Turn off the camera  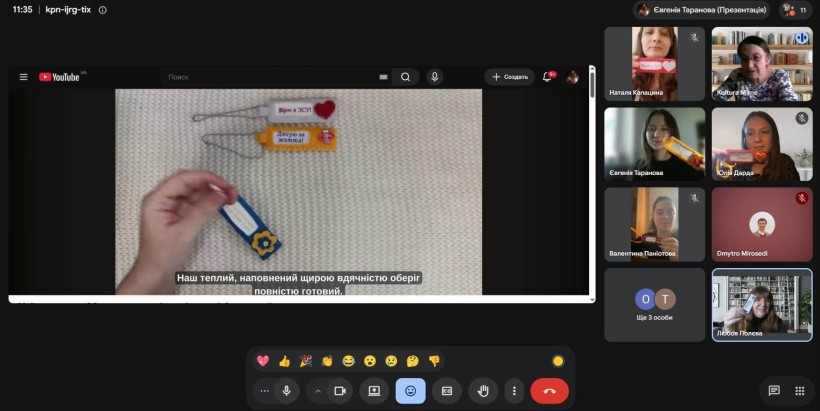click(340, 391)
